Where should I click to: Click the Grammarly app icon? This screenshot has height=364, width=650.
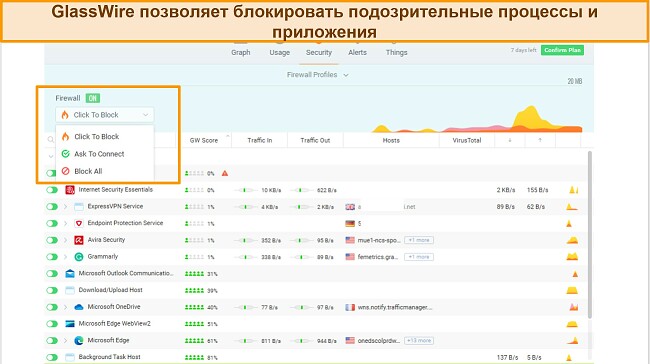click(x=79, y=257)
